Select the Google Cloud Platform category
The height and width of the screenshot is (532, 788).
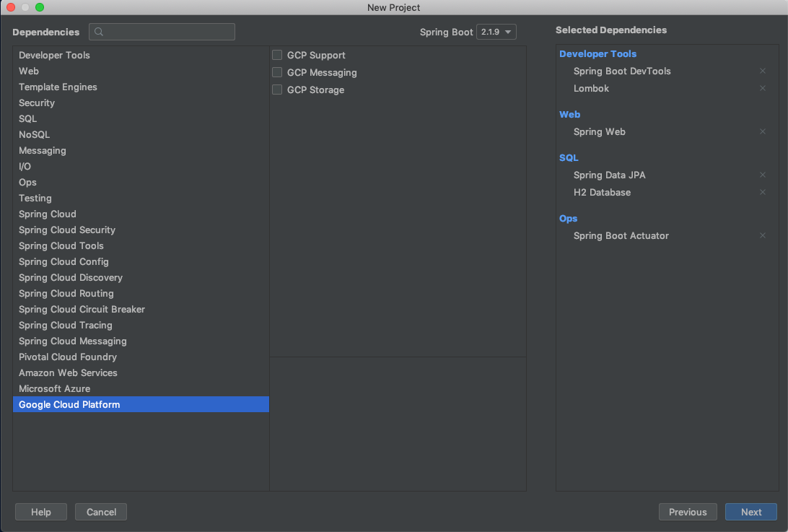(141, 404)
